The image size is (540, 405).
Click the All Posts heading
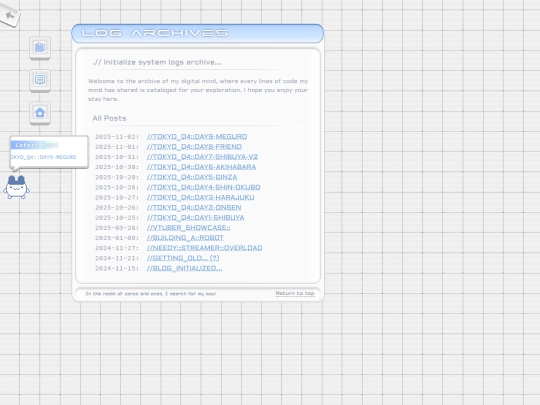[109, 118]
